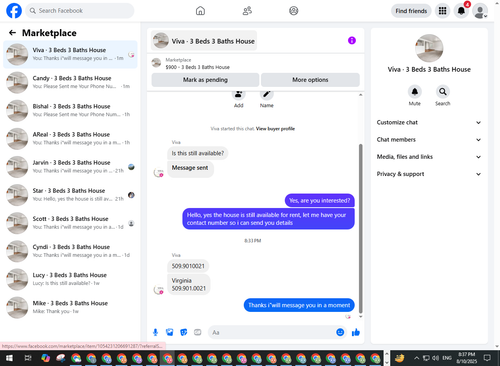Open the Lucy conversation
Image resolution: width=500 pixels, height=366 pixels.
coord(70,279)
